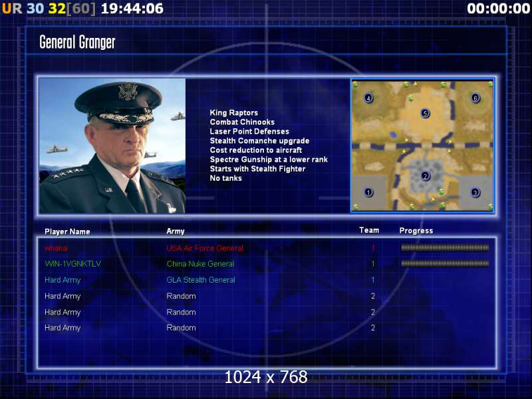Click the Army column header
Viewport: 532px width, 399px height.
click(x=176, y=231)
